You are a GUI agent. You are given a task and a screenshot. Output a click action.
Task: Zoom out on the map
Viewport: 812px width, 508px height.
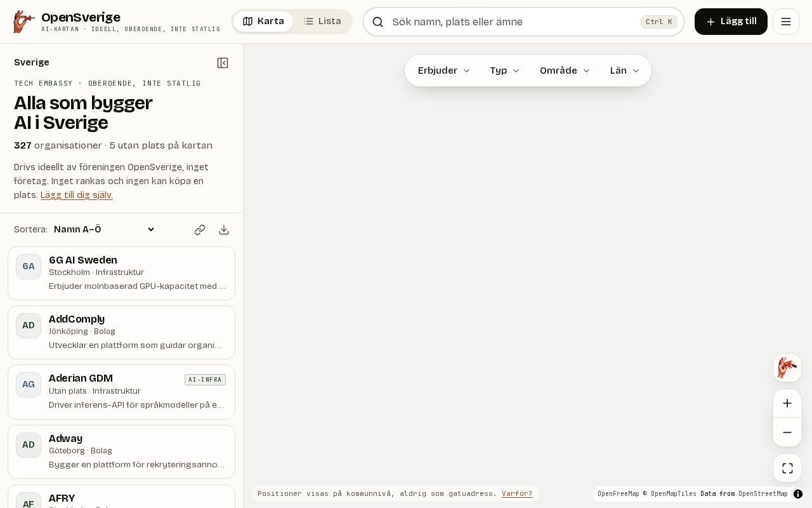(787, 432)
